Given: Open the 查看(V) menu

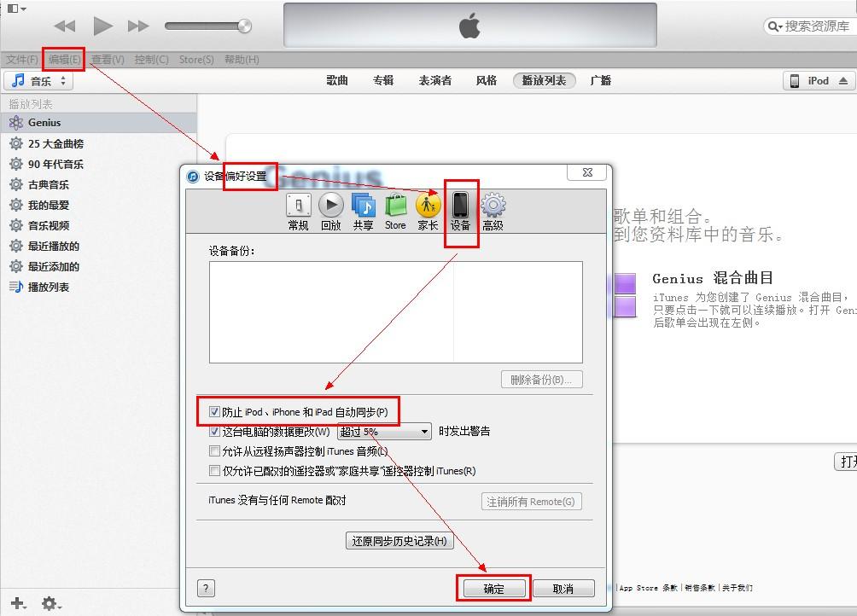Looking at the screenshot, I should pyautogui.click(x=108, y=60).
